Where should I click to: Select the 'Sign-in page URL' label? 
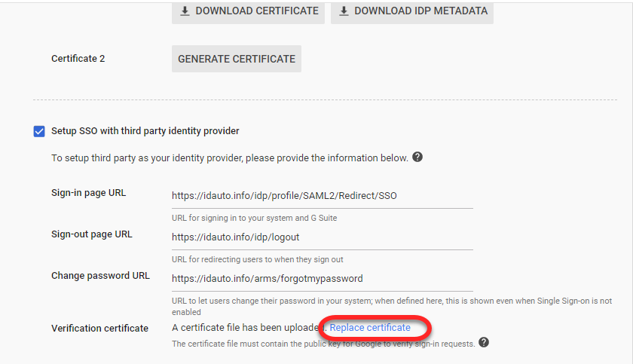pos(88,193)
